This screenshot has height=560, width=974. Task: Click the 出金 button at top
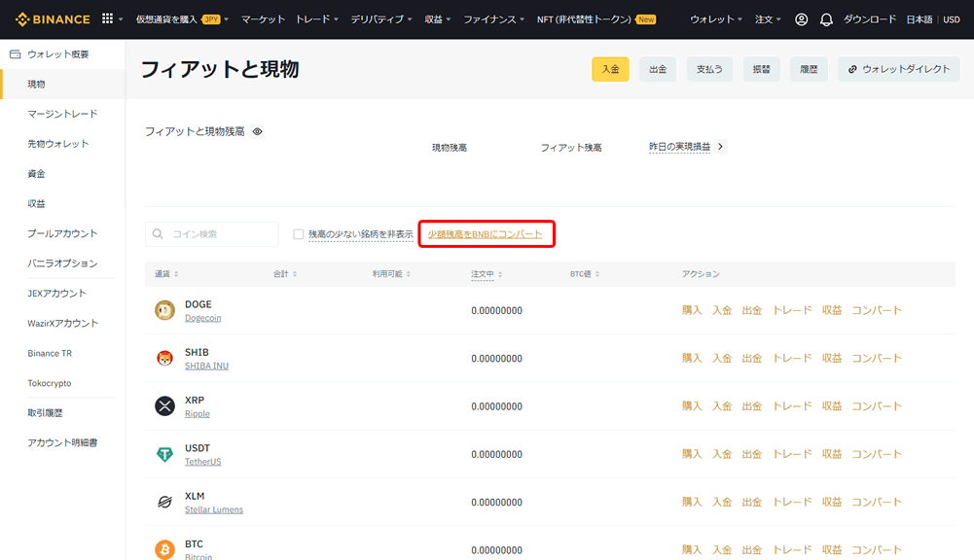click(658, 69)
